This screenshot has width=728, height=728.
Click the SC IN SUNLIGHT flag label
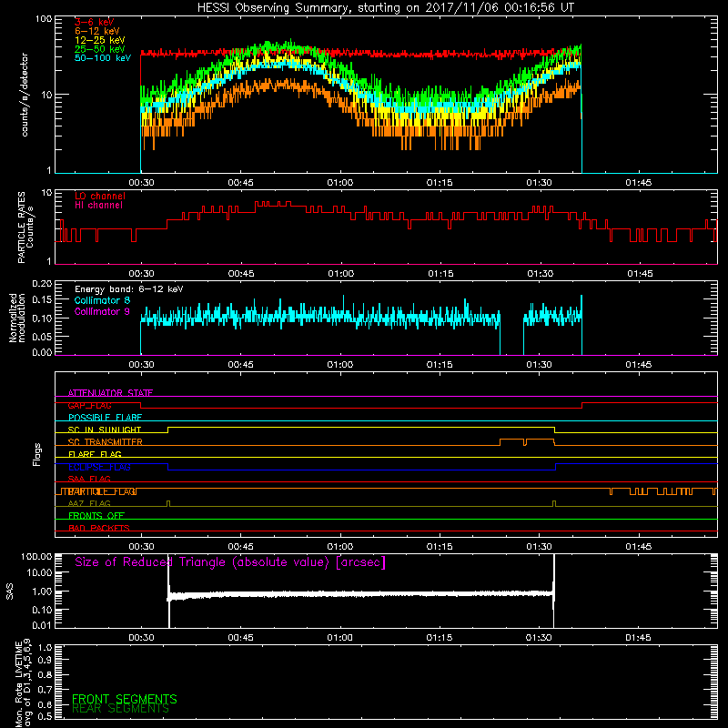(105, 430)
